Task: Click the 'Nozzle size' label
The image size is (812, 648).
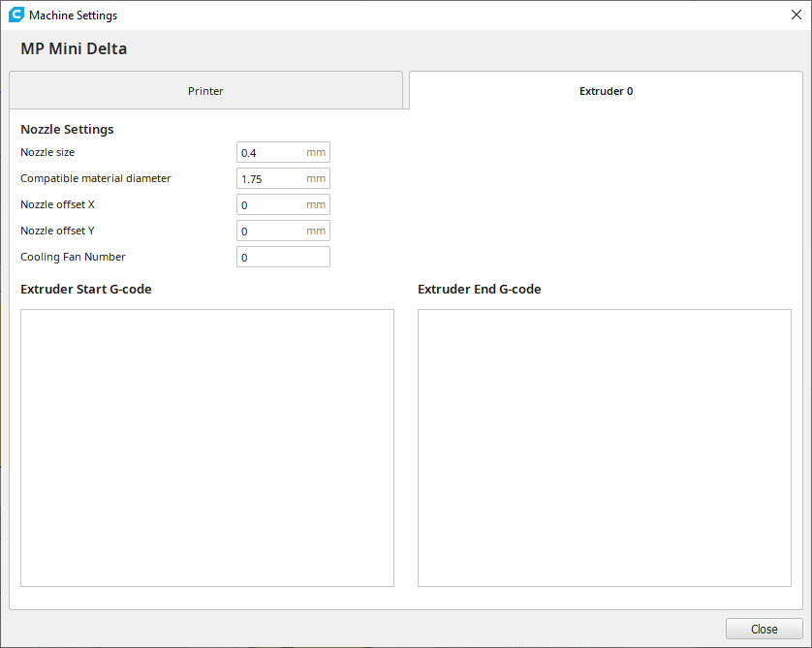Action: pyautogui.click(x=47, y=152)
